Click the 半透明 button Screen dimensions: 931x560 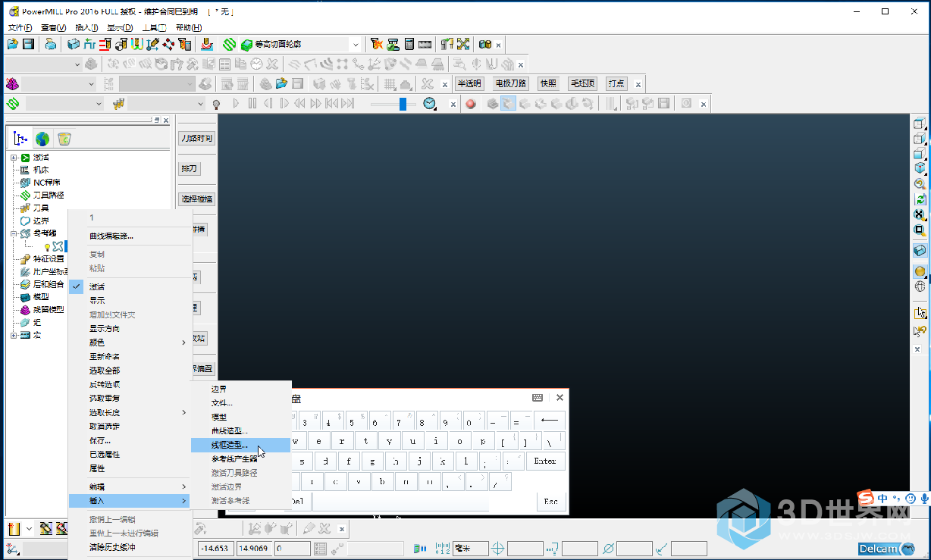tap(469, 84)
